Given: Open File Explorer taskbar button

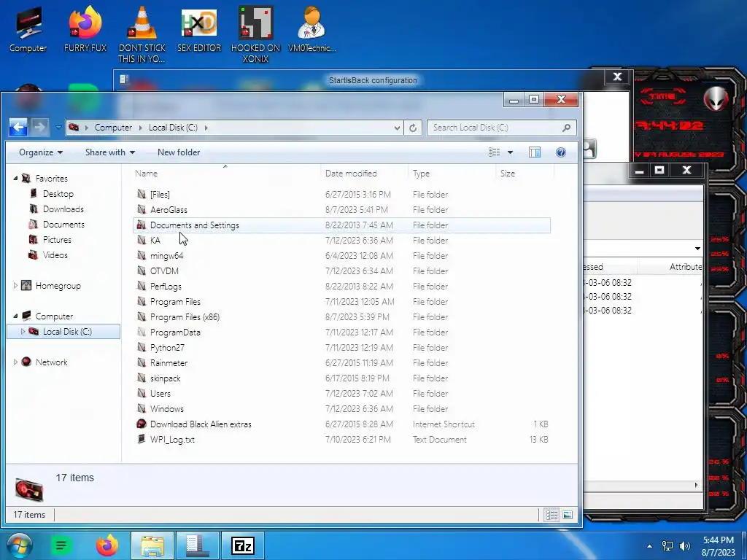Looking at the screenshot, I should tap(152, 545).
